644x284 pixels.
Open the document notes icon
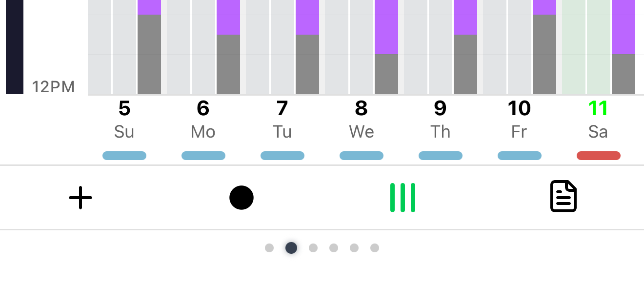pyautogui.click(x=563, y=197)
